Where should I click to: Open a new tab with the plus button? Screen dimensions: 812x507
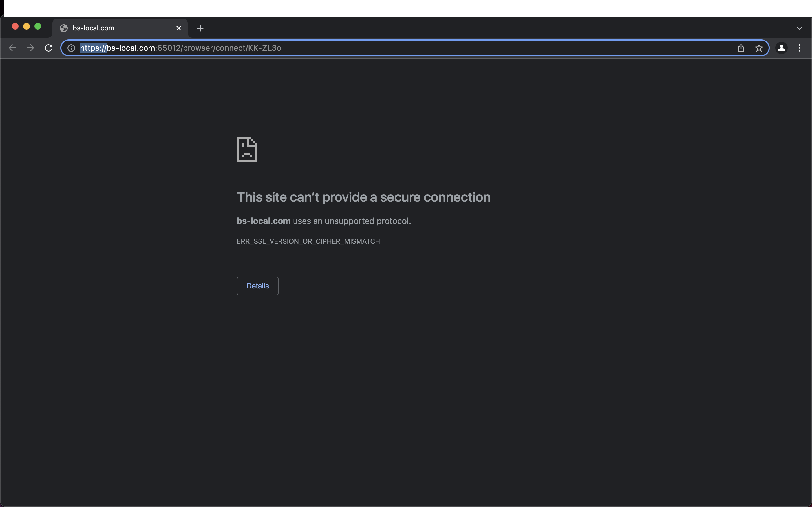coord(200,28)
